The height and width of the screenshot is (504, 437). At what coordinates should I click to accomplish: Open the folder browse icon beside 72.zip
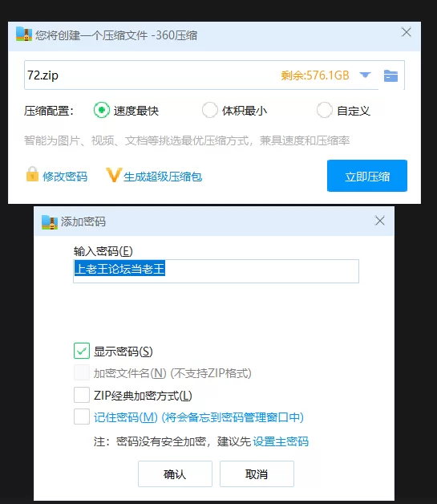point(390,76)
